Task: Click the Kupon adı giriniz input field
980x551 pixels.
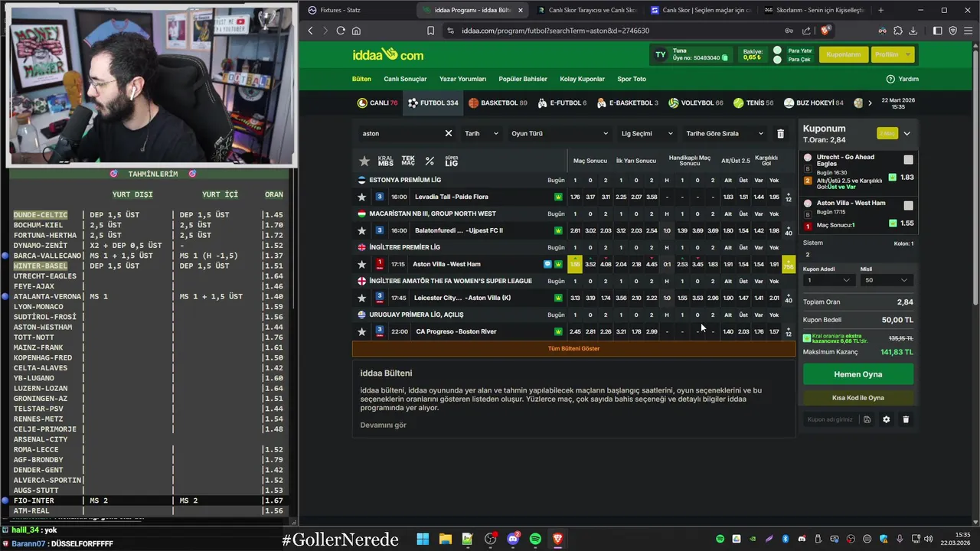Action: pyautogui.click(x=830, y=419)
